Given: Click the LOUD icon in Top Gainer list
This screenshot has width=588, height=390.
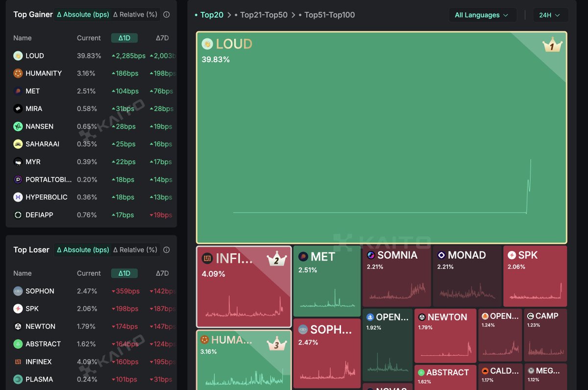Looking at the screenshot, I should [18, 56].
